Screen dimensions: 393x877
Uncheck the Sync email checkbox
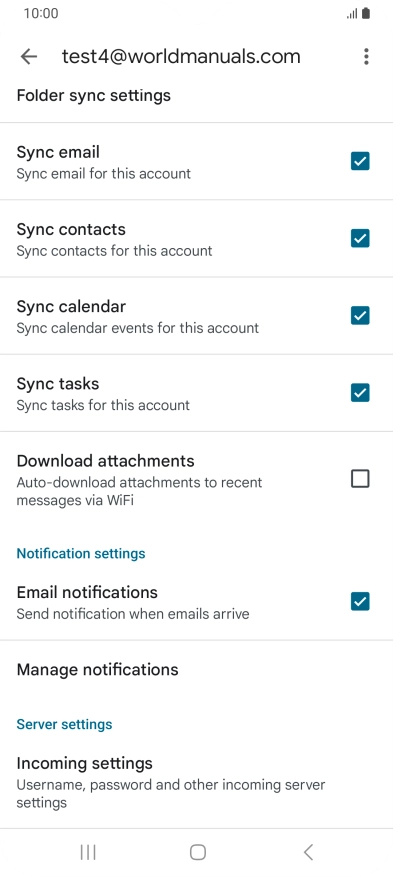point(360,161)
